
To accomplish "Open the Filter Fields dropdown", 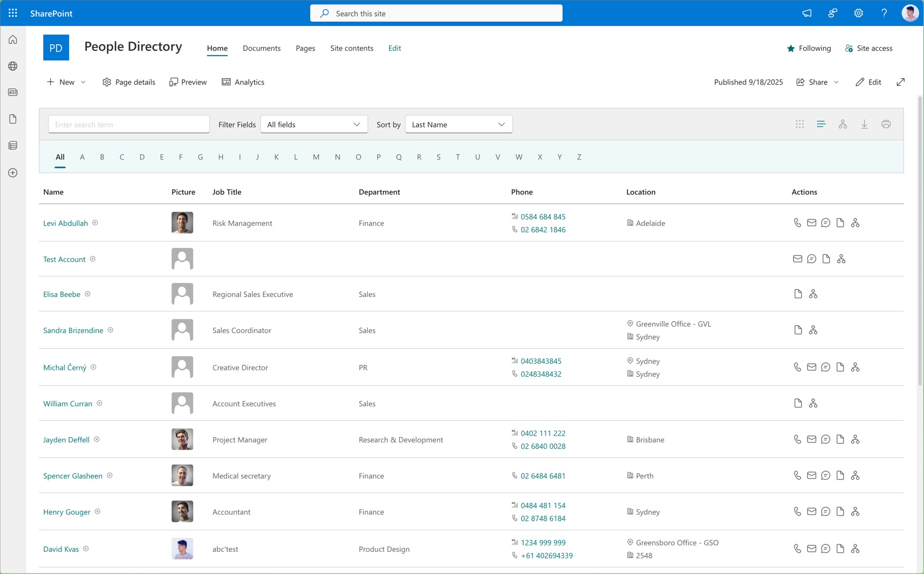I will 314,125.
